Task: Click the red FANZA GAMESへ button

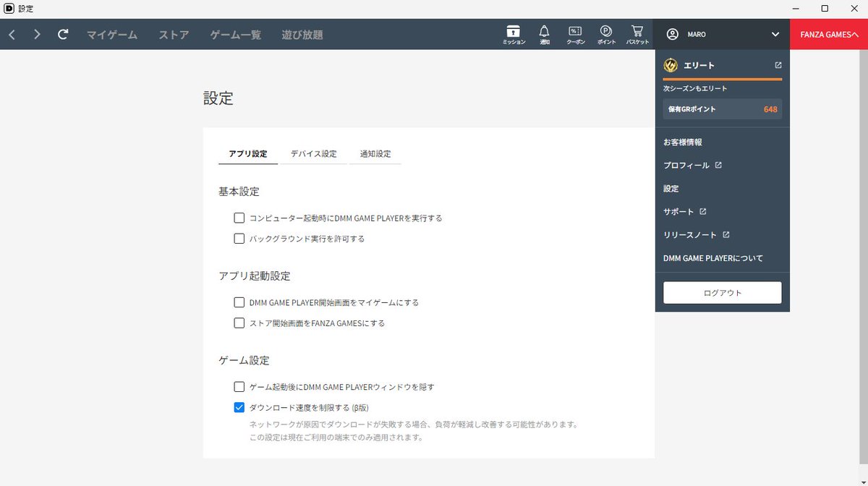Action: [829, 33]
